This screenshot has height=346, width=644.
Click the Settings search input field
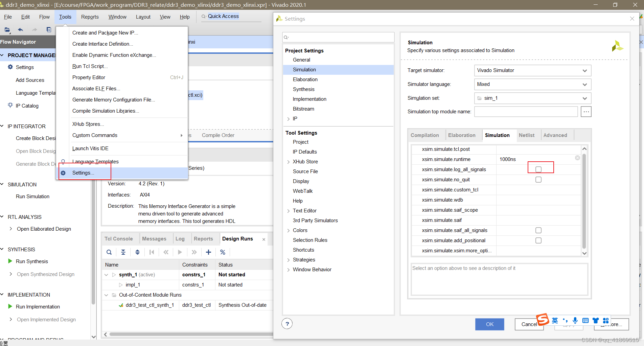pos(338,37)
